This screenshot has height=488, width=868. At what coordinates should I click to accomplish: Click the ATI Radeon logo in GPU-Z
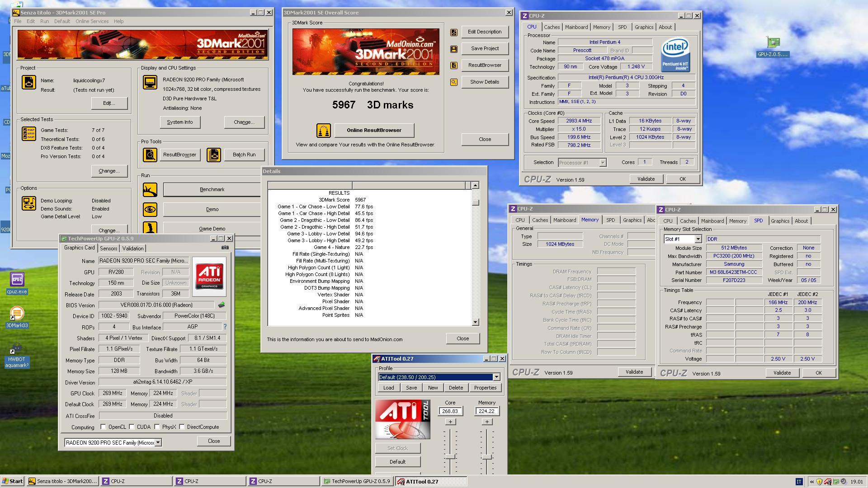point(209,277)
